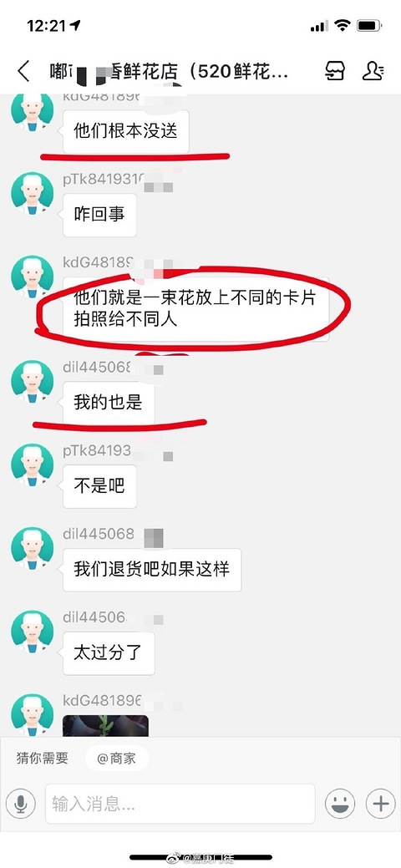Screen dimensions: 401x868
Task: Open group members icon
Action: [374, 71]
